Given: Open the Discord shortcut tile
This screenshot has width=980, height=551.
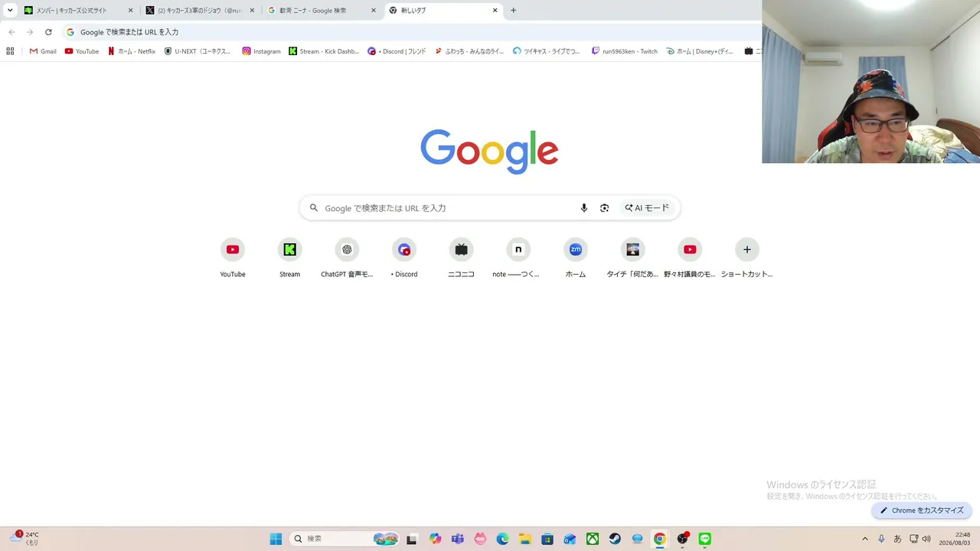Looking at the screenshot, I should click(x=404, y=258).
